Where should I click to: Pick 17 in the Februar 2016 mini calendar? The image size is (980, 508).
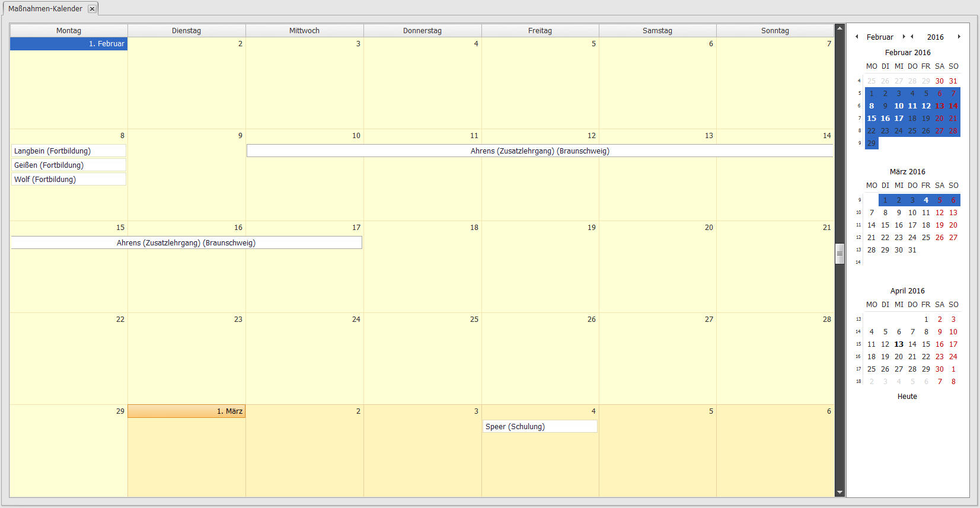click(x=899, y=119)
